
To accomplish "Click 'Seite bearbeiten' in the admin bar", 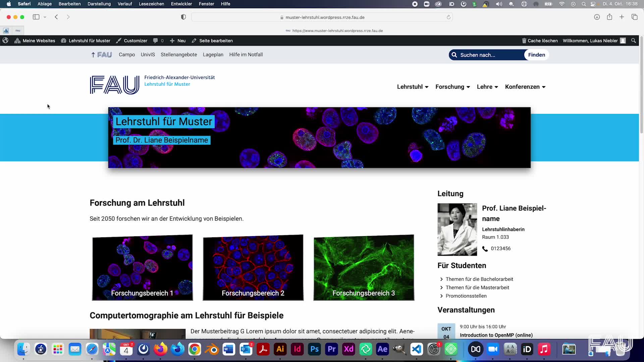I will (x=215, y=41).
